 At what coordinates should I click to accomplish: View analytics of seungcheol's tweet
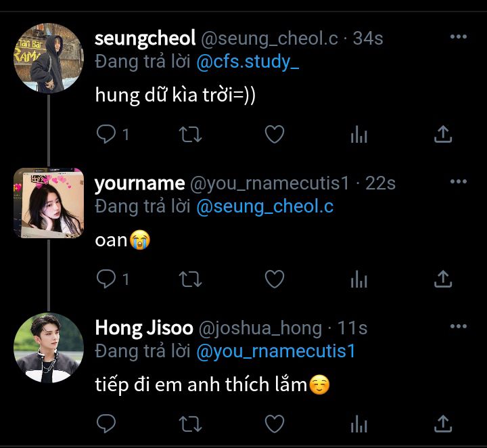358,135
